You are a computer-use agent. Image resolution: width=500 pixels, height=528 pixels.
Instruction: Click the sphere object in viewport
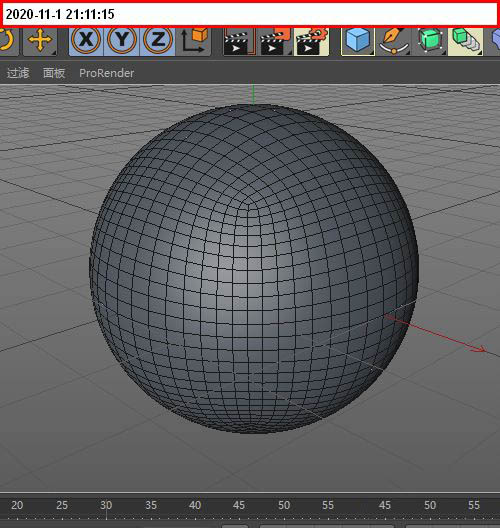[254, 269]
